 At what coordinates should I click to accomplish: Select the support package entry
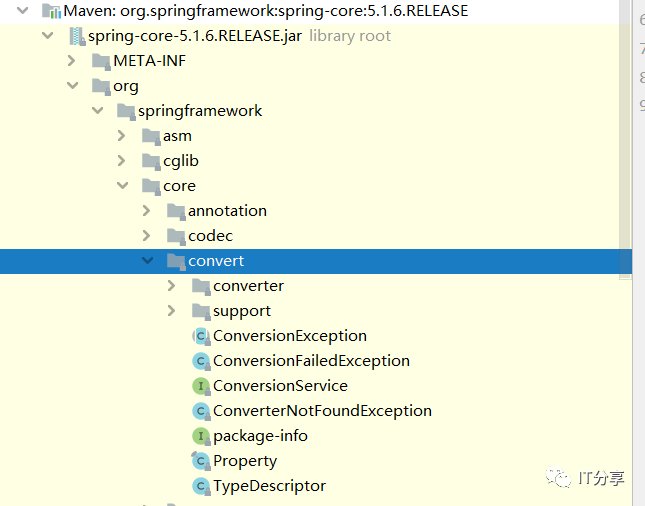242,311
